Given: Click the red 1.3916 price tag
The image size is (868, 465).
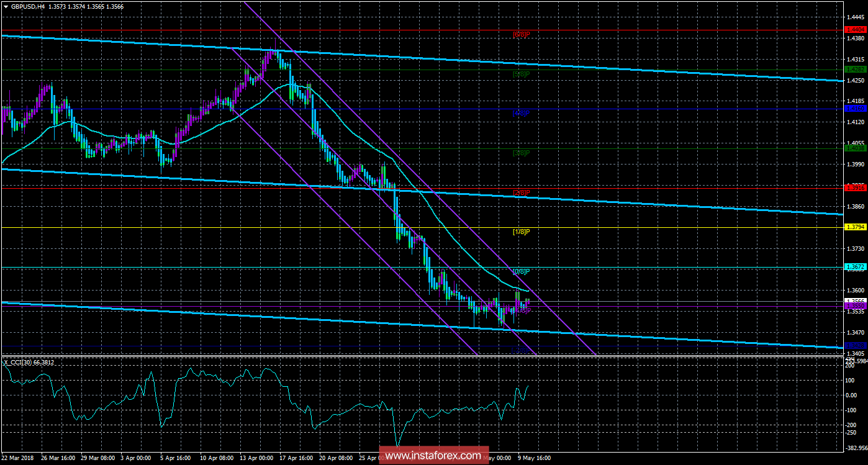Looking at the screenshot, I should coord(855,187).
